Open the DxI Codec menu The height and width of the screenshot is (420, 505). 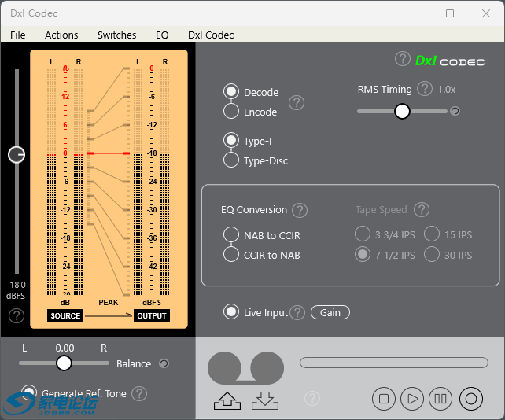(211, 35)
